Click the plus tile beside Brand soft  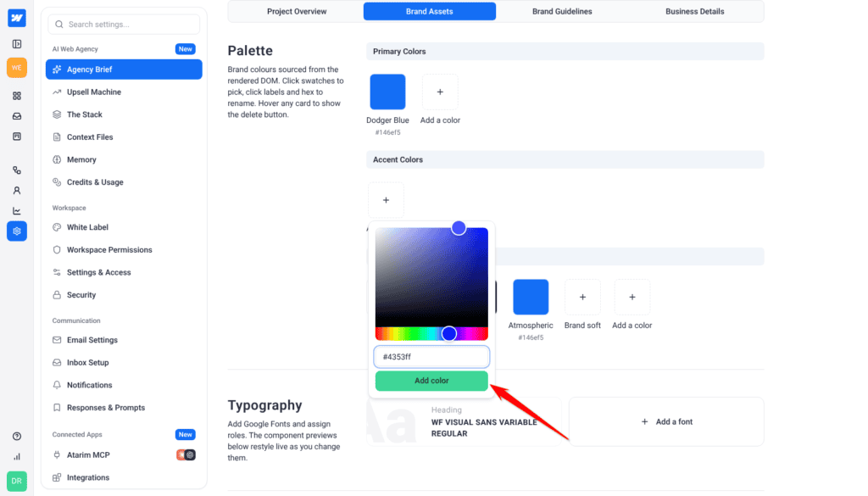[632, 298]
